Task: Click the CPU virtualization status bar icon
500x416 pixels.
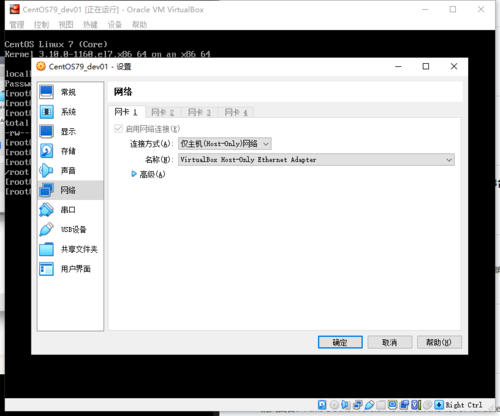Action: pyautogui.click(x=416, y=405)
